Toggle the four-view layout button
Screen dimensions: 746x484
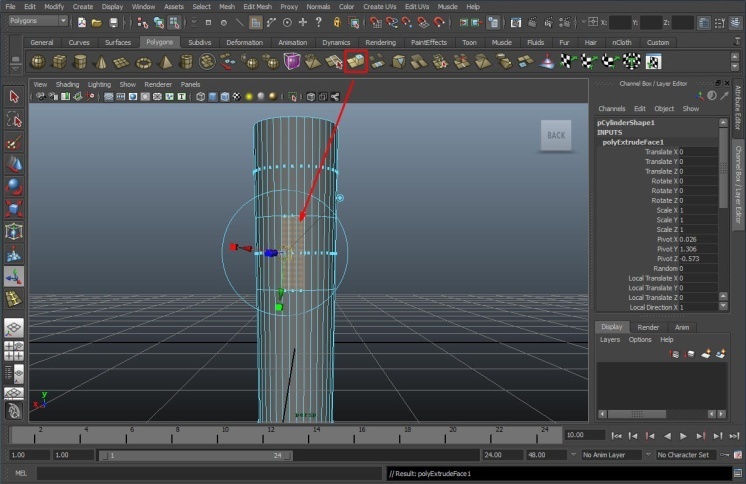[14, 350]
